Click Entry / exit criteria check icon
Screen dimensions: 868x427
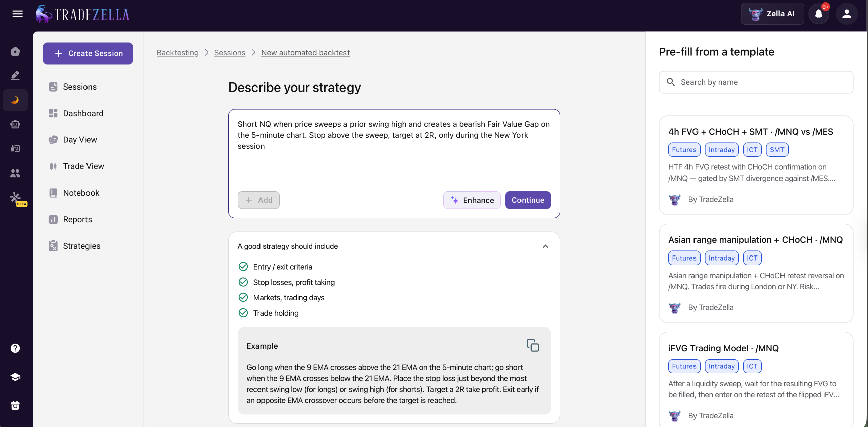(x=243, y=267)
